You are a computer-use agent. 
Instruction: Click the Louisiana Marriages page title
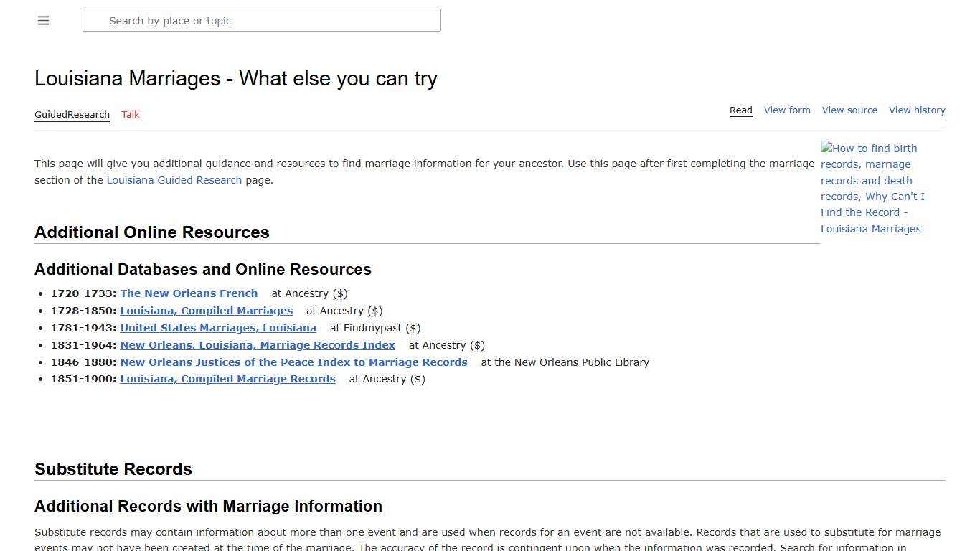click(235, 78)
